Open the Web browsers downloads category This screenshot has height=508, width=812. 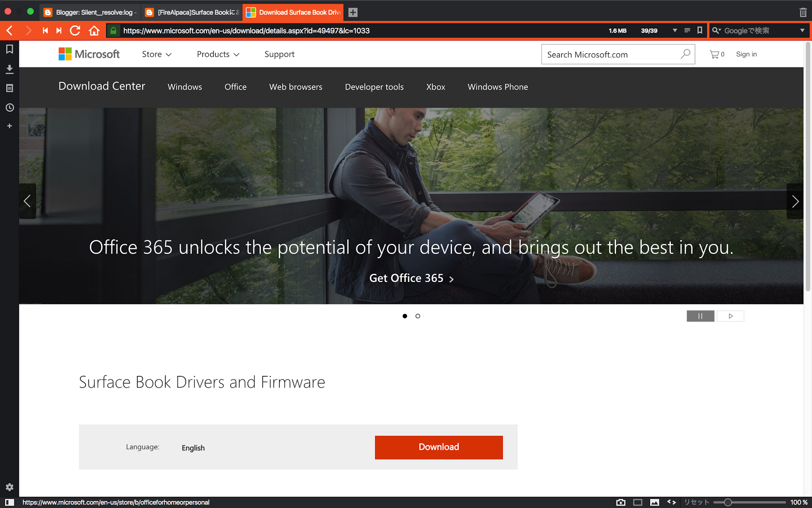click(296, 87)
